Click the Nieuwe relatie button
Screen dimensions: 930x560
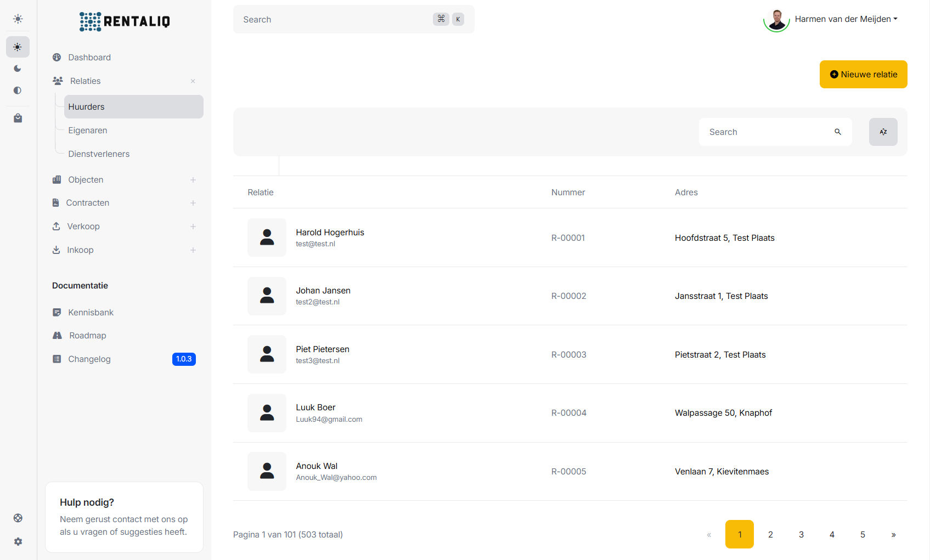coord(863,74)
